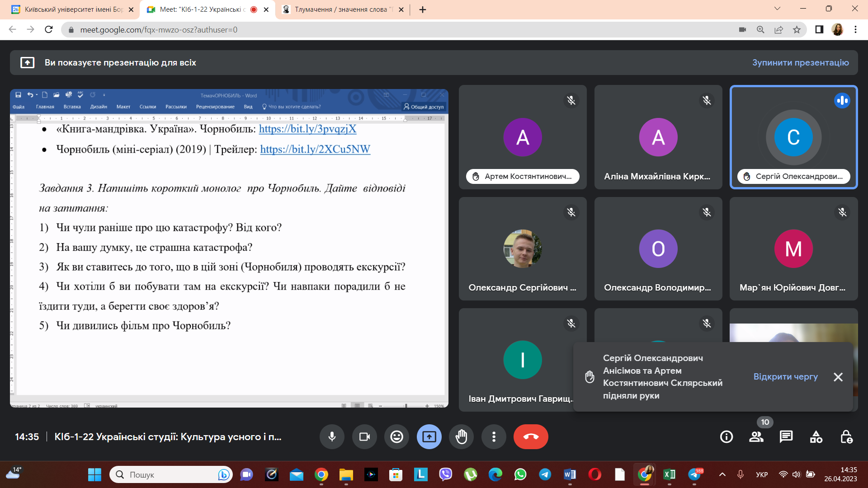The image size is (868, 488).
Task: Toggle the camera on or off
Action: (364, 436)
